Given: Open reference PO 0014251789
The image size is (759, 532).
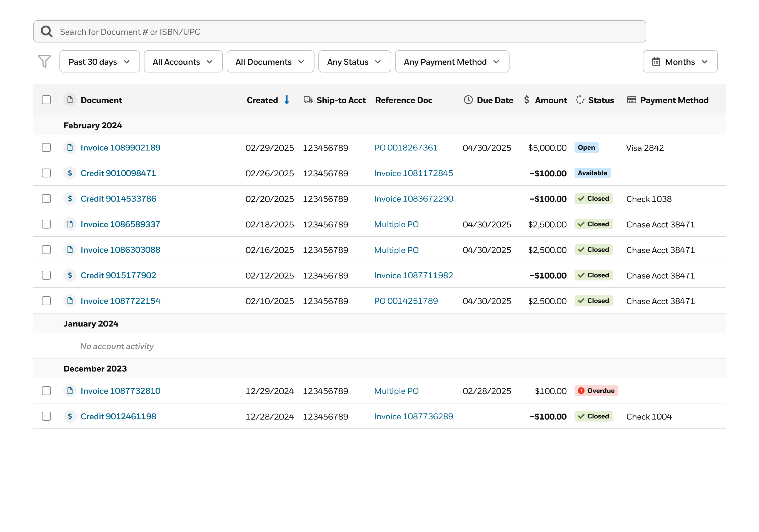Looking at the screenshot, I should pyautogui.click(x=406, y=301).
